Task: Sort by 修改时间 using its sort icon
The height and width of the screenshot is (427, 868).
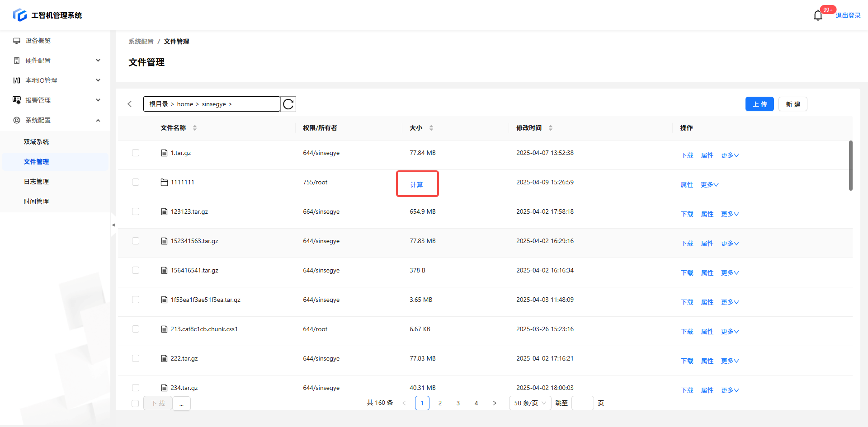Action: tap(551, 128)
